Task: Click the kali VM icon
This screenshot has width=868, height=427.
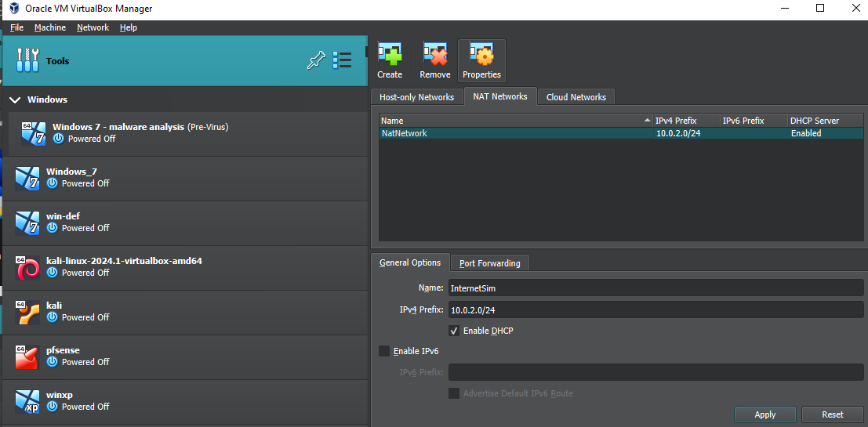Action: pyautogui.click(x=27, y=312)
